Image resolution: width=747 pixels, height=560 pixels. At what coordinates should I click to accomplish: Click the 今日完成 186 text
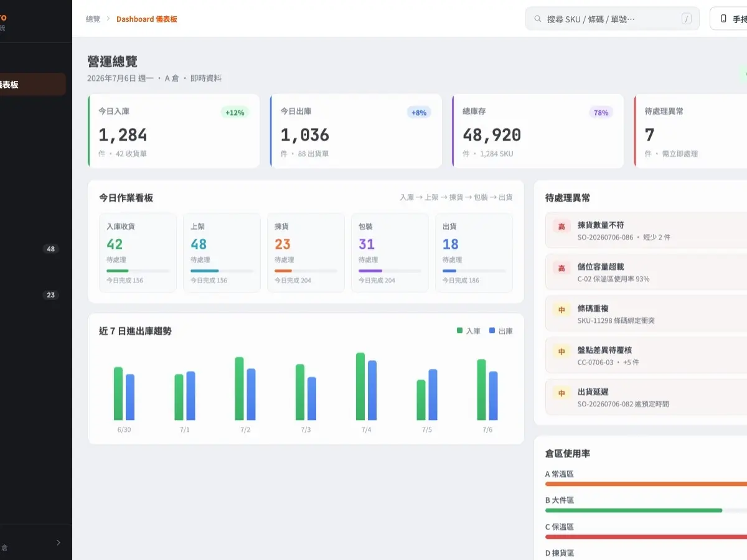tap(461, 281)
